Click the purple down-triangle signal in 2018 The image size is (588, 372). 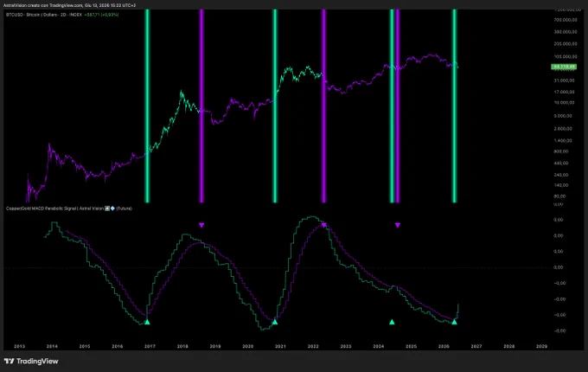coord(201,225)
